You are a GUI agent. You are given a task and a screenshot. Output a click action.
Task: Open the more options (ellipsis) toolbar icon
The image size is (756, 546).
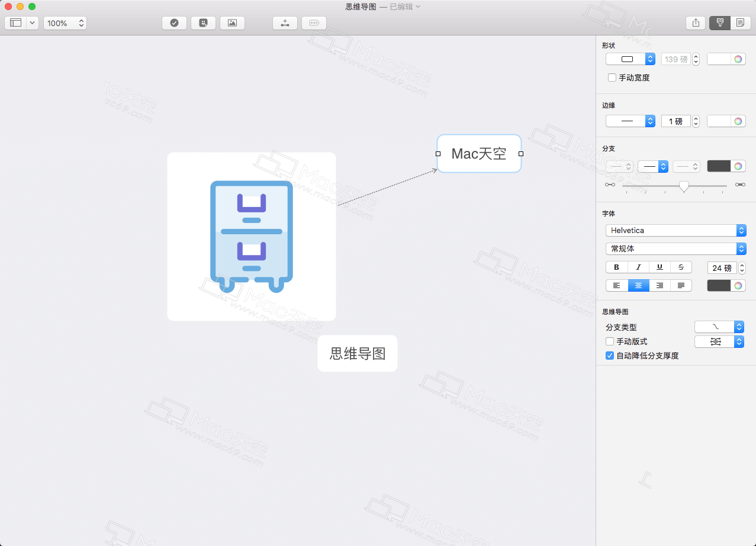(314, 22)
